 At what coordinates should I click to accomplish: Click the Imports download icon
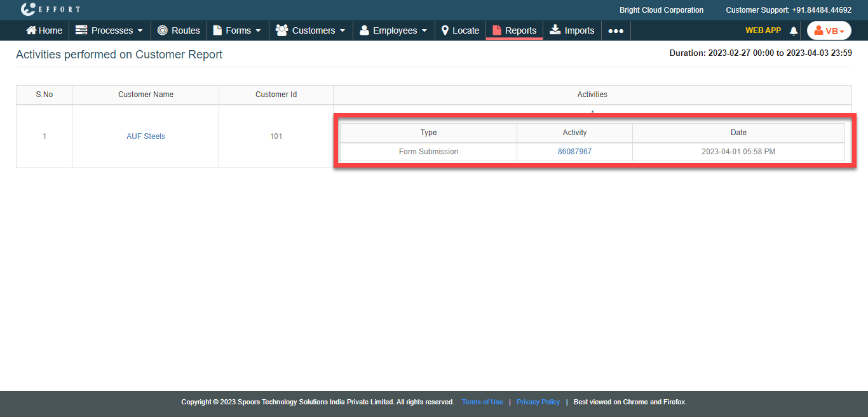(x=555, y=30)
